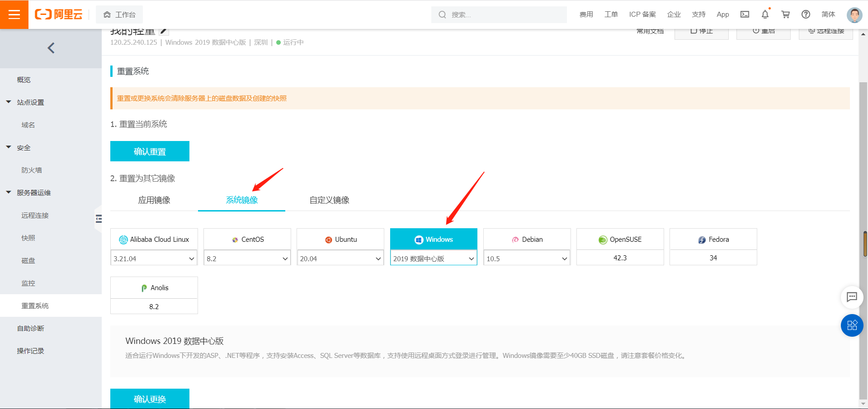
Task: Click the 确认更换 button
Action: [150, 399]
